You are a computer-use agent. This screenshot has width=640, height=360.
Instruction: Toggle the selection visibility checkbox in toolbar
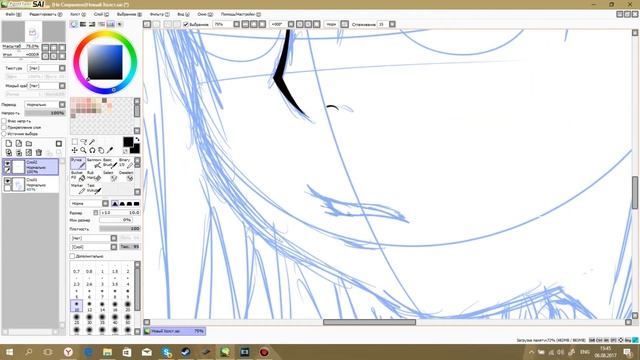coord(186,24)
